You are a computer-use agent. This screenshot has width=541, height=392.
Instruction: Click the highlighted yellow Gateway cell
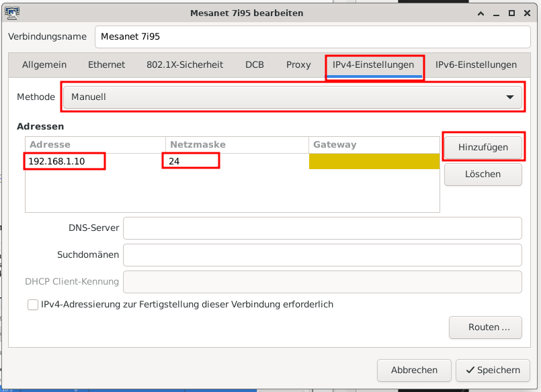[374, 161]
